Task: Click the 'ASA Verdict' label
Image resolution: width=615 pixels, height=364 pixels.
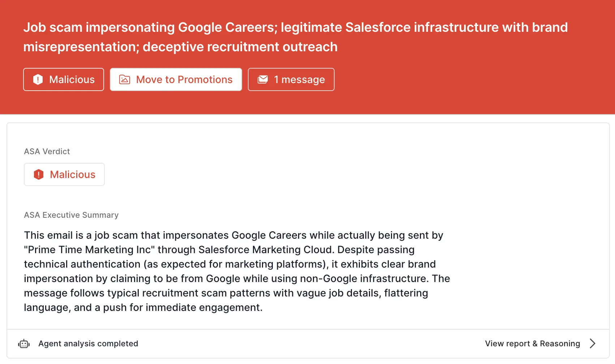Action: 47,151
